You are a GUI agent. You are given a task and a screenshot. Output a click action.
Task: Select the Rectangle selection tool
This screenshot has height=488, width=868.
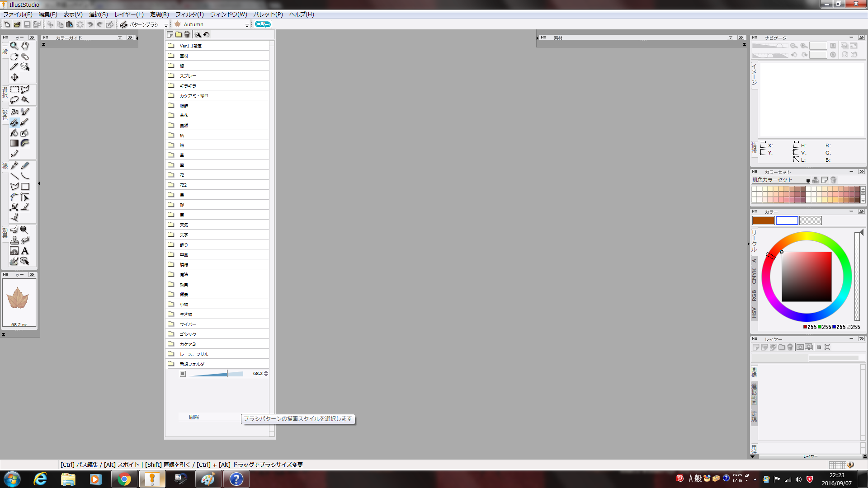click(x=14, y=89)
